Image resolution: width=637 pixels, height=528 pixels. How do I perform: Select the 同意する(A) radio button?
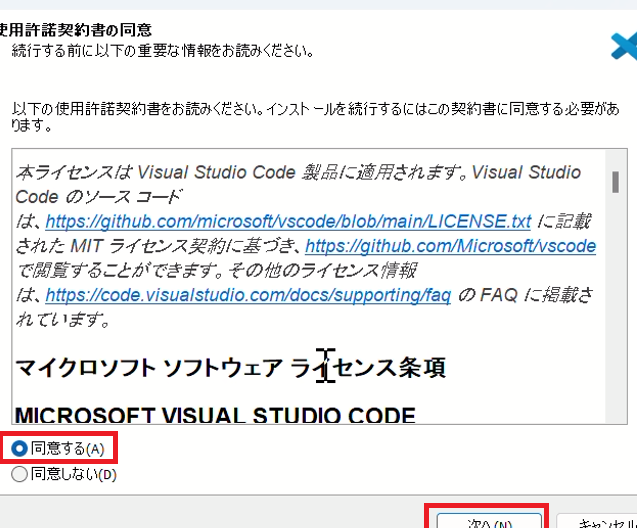[19, 448]
